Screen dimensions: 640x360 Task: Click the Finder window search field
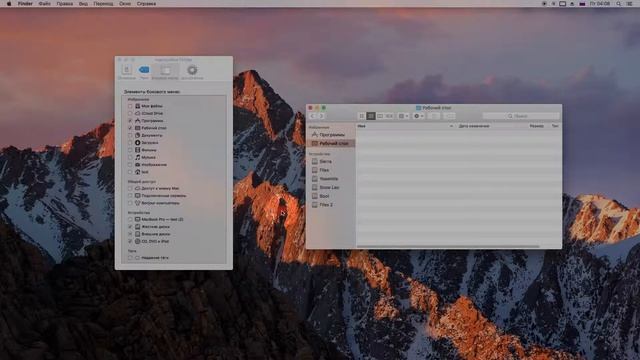coord(521,116)
